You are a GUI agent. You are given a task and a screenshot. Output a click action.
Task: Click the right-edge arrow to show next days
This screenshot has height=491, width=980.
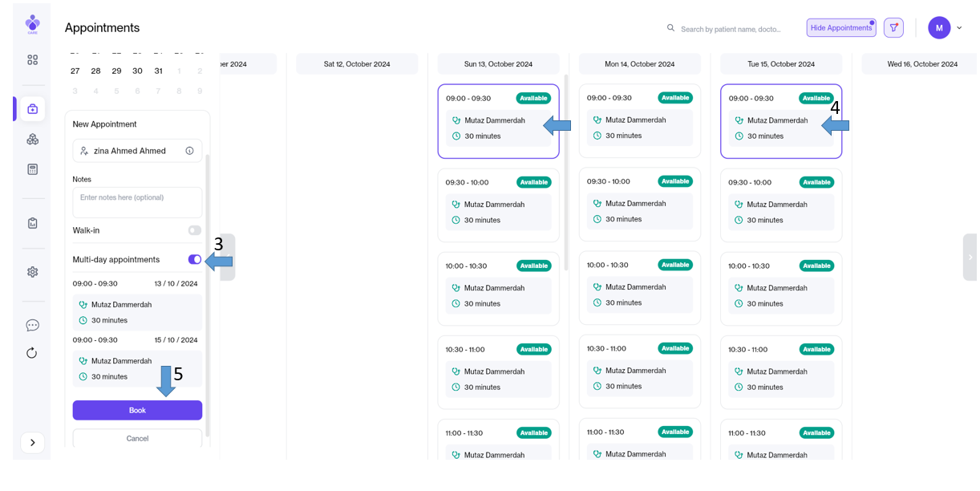(x=970, y=258)
